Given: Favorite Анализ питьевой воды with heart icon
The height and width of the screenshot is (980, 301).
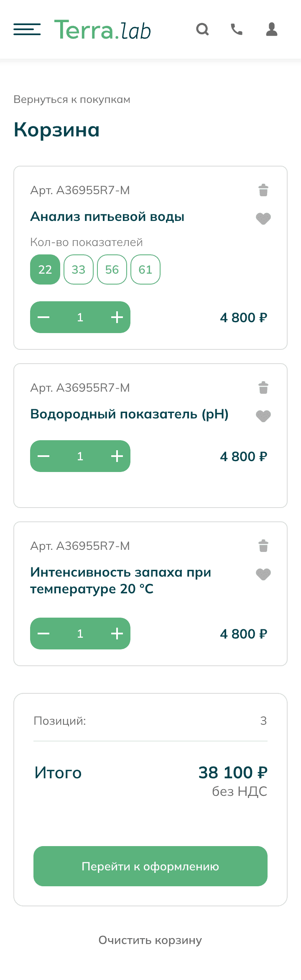Looking at the screenshot, I should coord(263,218).
